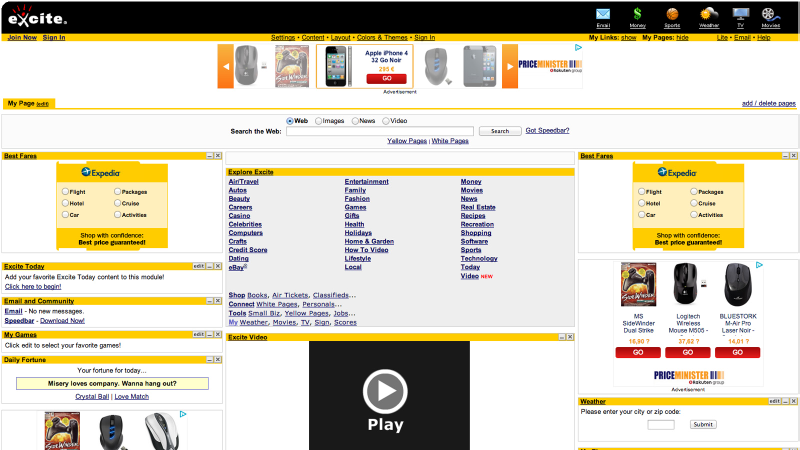The width and height of the screenshot is (800, 450).
Task: Click GO on iPhone 4 ad
Action: [387, 79]
